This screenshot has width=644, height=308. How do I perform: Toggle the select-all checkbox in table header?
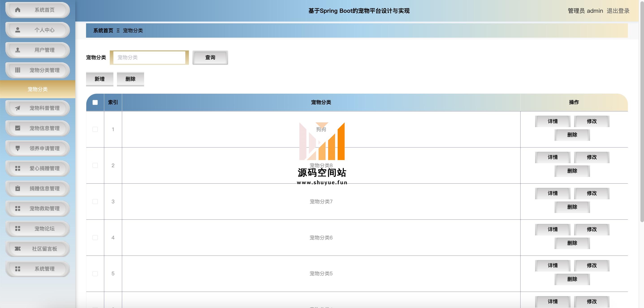[x=95, y=102]
